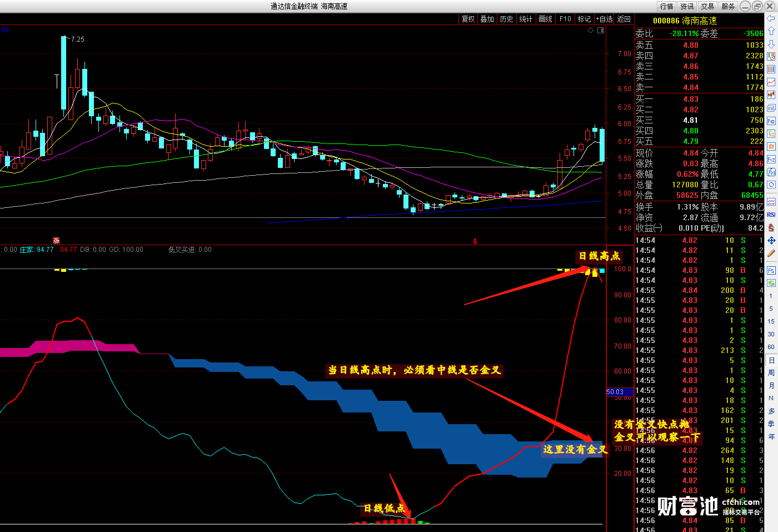Select the 多 multi-period option
The width and height of the screenshot is (778, 532).
point(771,411)
